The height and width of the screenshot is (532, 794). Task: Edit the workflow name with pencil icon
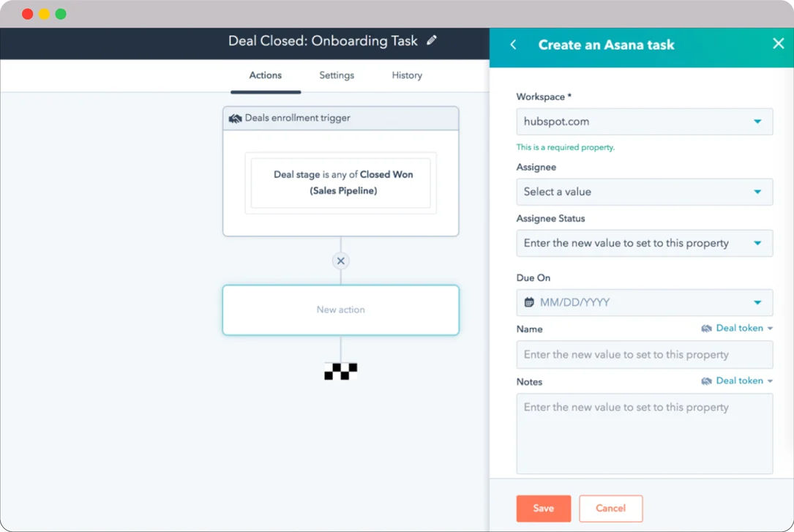point(432,40)
